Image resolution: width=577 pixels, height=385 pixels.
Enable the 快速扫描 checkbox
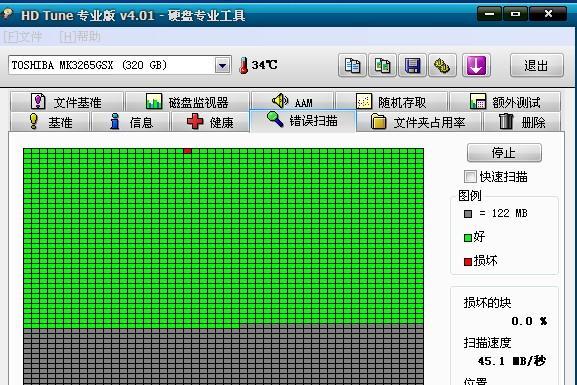tap(470, 177)
